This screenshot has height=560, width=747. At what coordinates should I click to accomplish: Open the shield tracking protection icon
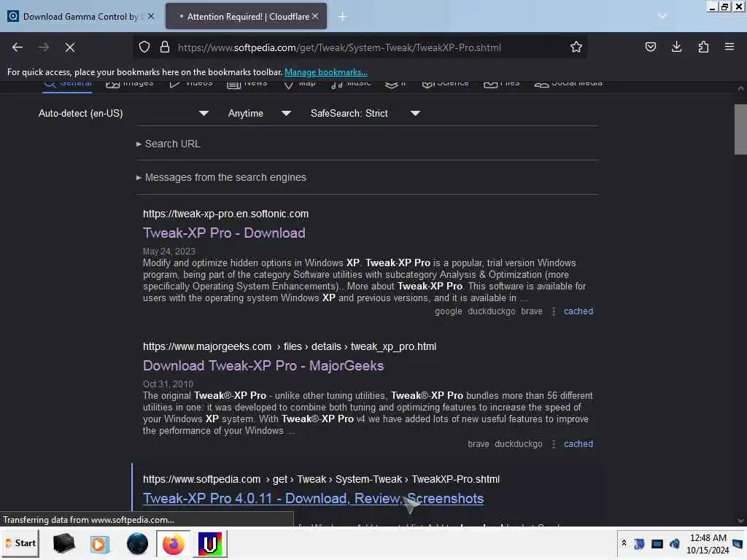(x=144, y=47)
